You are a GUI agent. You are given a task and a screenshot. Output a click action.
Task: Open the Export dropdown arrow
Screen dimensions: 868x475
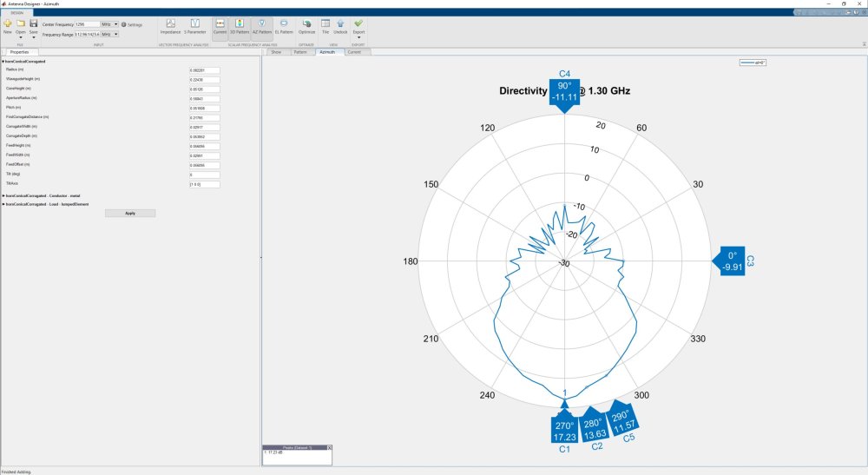358,37
